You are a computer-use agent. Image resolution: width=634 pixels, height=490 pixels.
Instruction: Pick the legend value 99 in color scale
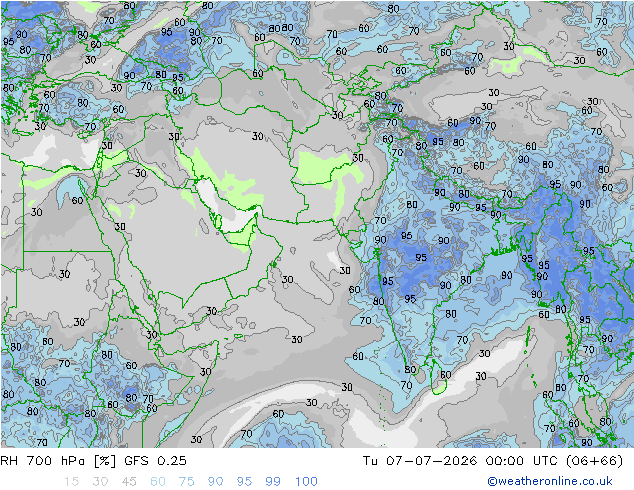tap(273, 482)
